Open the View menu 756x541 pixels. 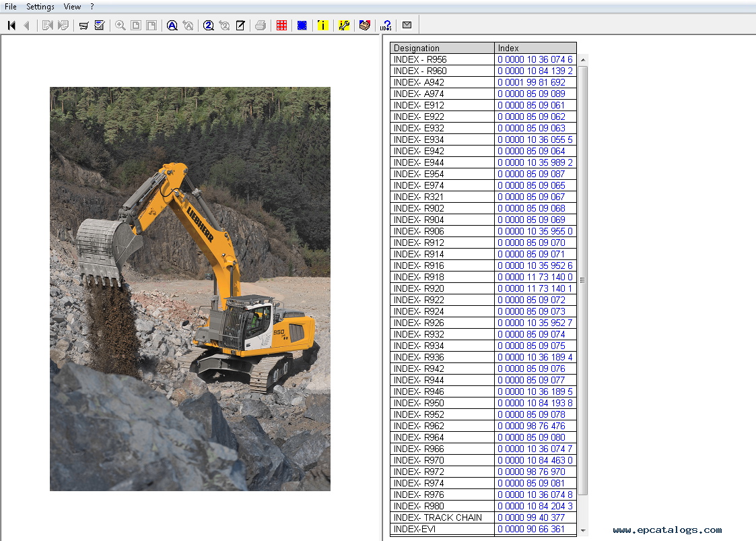(x=72, y=6)
